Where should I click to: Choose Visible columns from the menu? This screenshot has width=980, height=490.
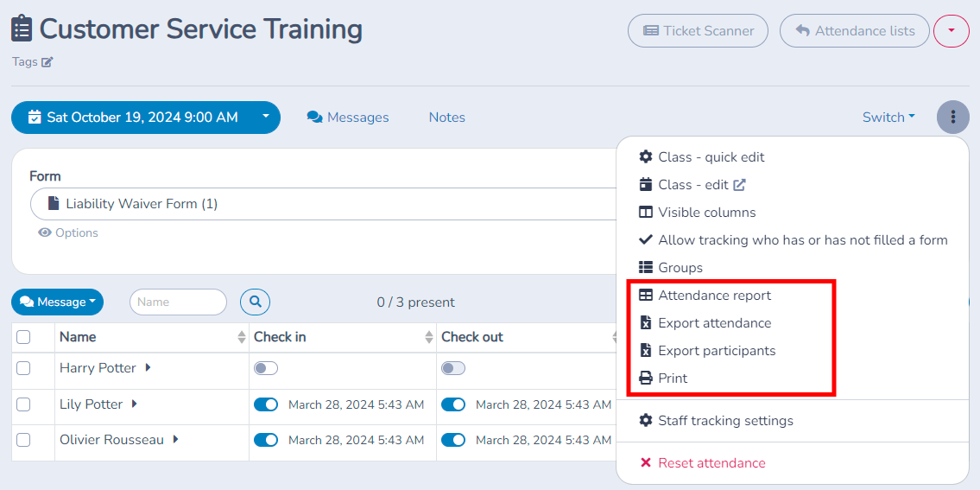(x=697, y=212)
